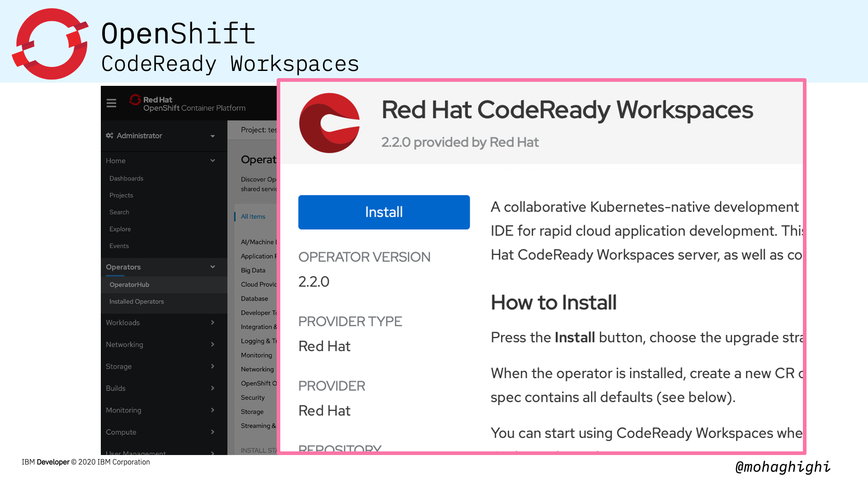
Task: Filter by Monitoring category in OperatorHub
Action: tap(256, 355)
